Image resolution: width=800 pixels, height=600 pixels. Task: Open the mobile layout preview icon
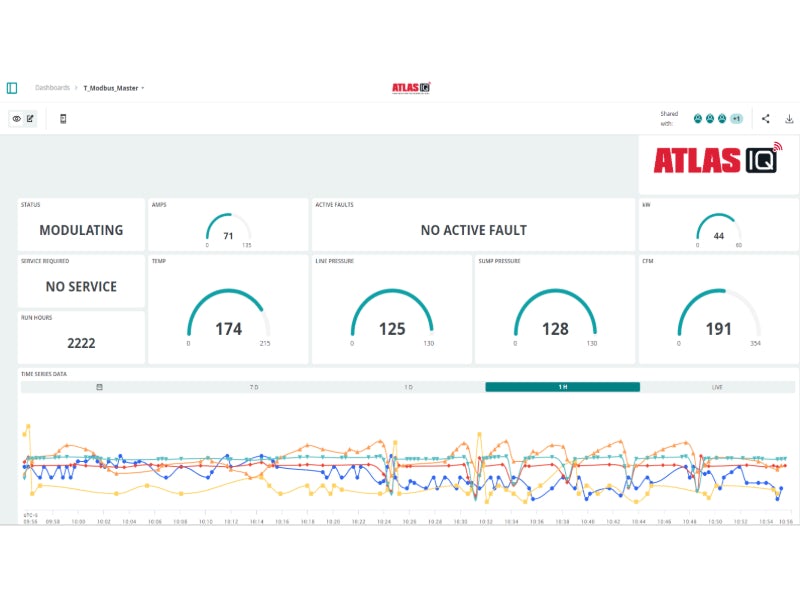click(x=63, y=119)
